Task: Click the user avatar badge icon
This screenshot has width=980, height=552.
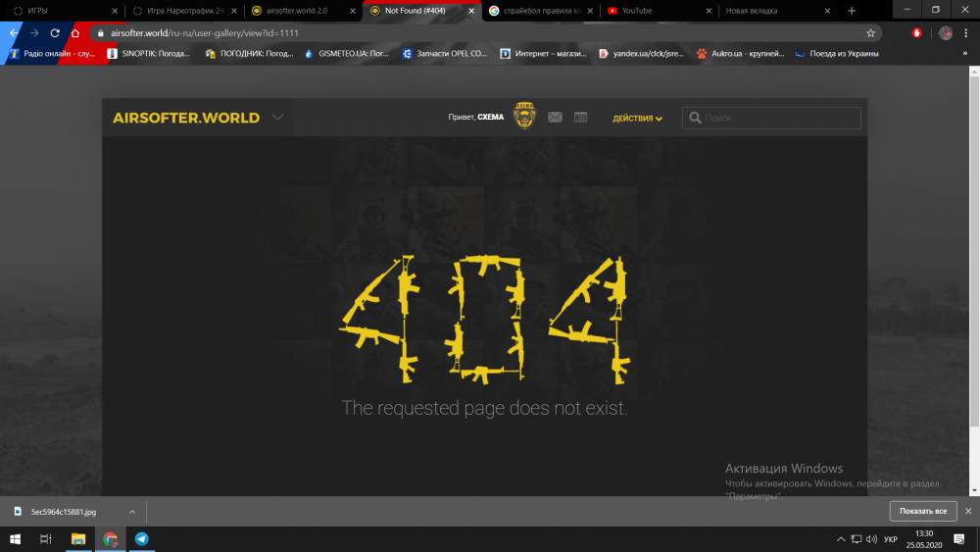Action: click(x=524, y=116)
